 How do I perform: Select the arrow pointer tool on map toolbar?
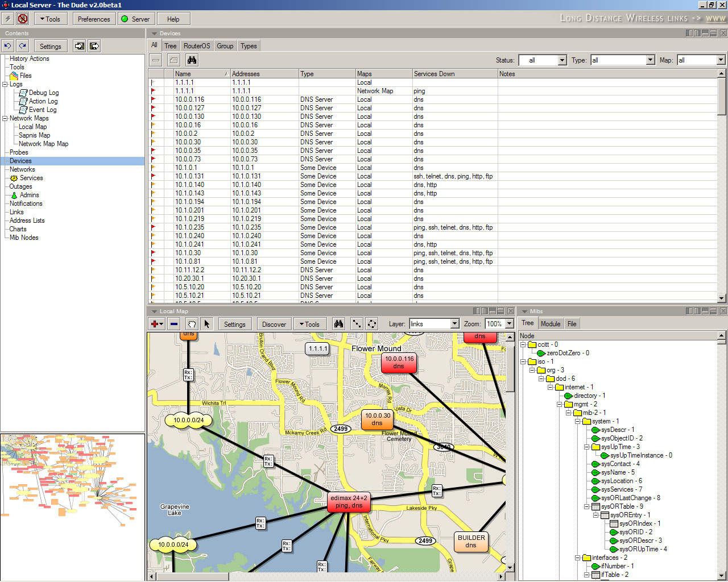tap(206, 324)
